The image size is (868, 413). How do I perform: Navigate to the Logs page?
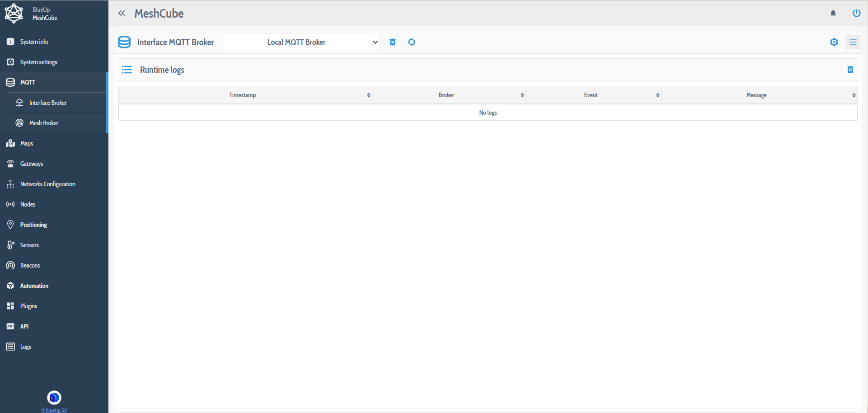25,347
